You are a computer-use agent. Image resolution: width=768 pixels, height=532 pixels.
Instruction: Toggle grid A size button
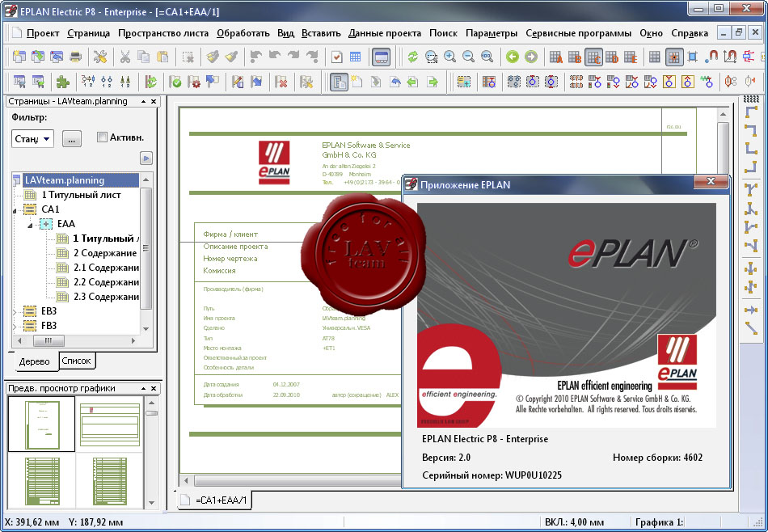(x=556, y=57)
